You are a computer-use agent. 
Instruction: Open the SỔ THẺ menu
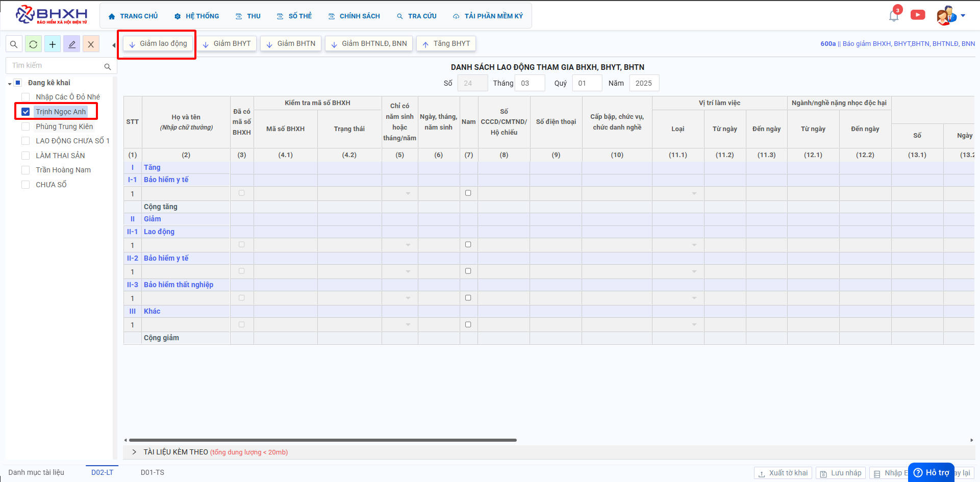[294, 16]
